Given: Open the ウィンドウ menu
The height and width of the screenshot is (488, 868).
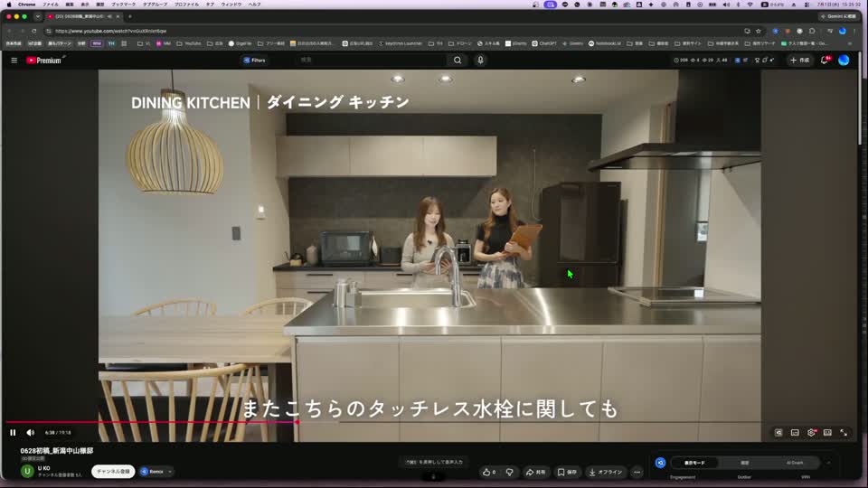Looking at the screenshot, I should click(231, 4).
